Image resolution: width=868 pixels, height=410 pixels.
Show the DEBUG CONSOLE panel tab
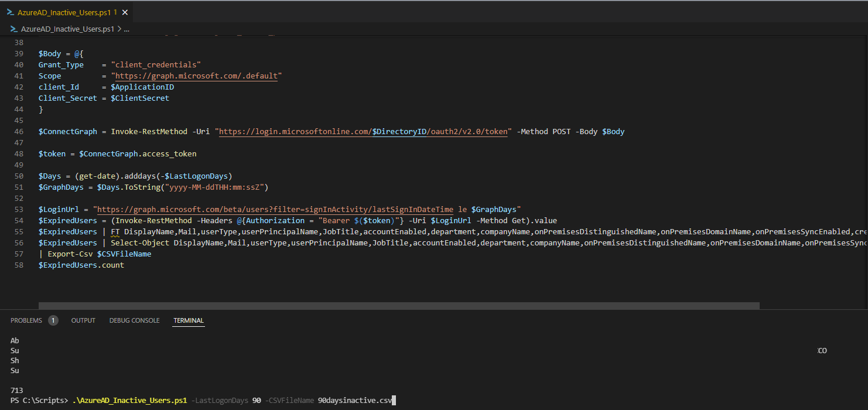click(x=134, y=320)
